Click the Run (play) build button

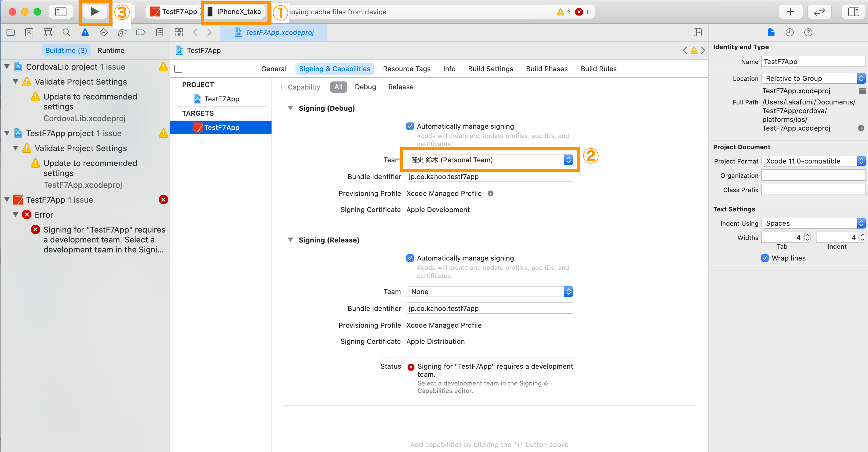95,12
